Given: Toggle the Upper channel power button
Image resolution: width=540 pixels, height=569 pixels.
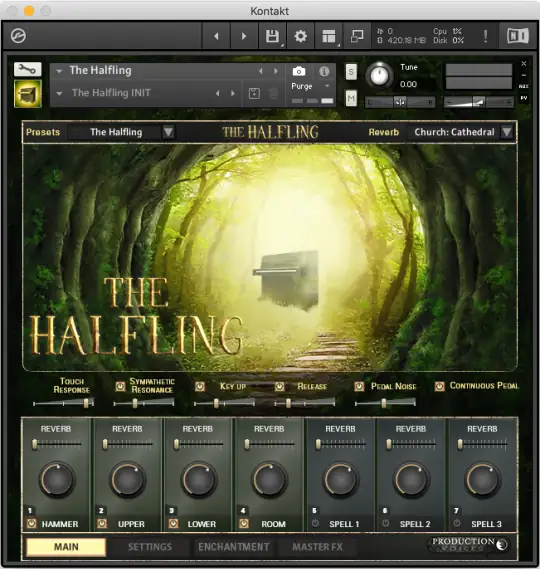Looking at the screenshot, I should 102,523.
